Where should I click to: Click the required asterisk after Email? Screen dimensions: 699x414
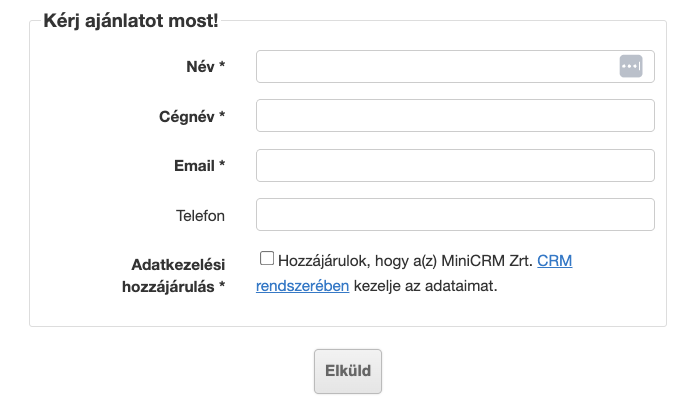tap(222, 165)
